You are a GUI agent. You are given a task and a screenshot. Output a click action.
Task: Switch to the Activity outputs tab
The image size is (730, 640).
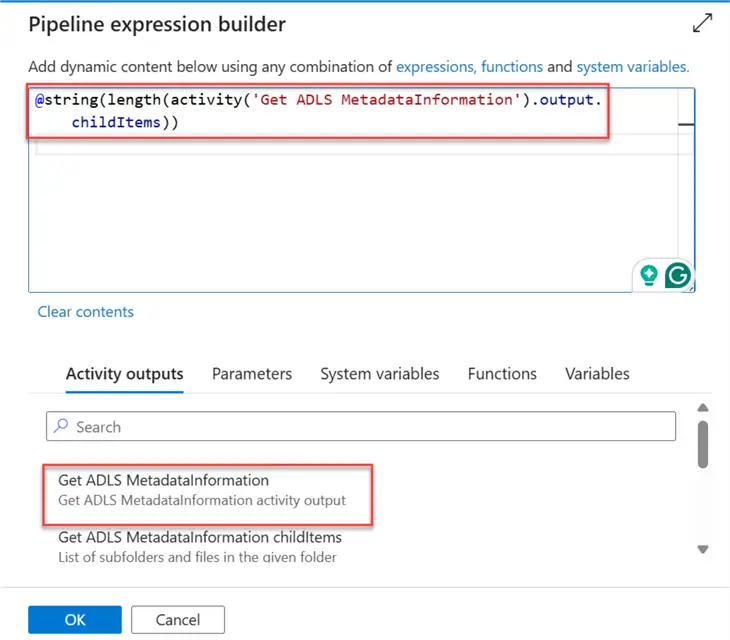coord(124,374)
